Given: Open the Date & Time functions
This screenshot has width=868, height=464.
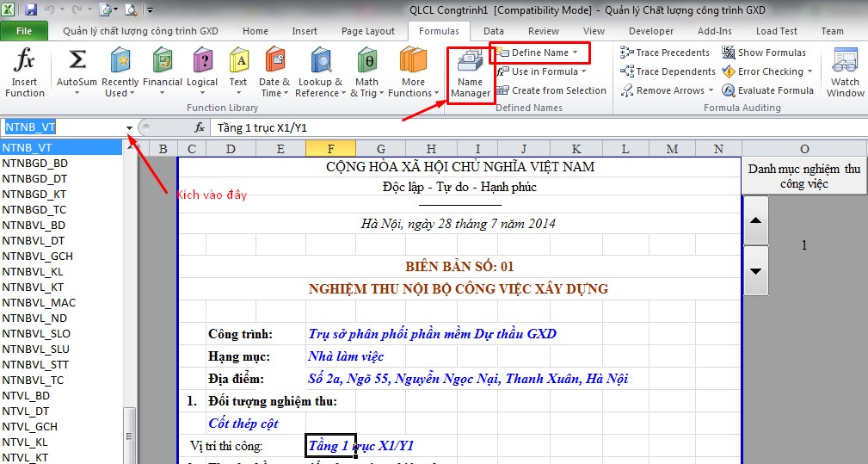Looking at the screenshot, I should coord(274,72).
